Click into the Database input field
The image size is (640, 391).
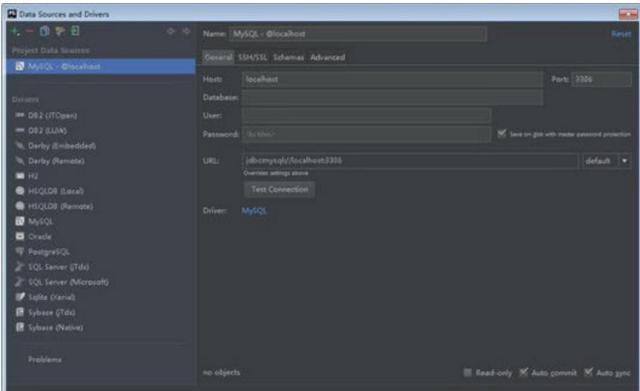(392, 98)
